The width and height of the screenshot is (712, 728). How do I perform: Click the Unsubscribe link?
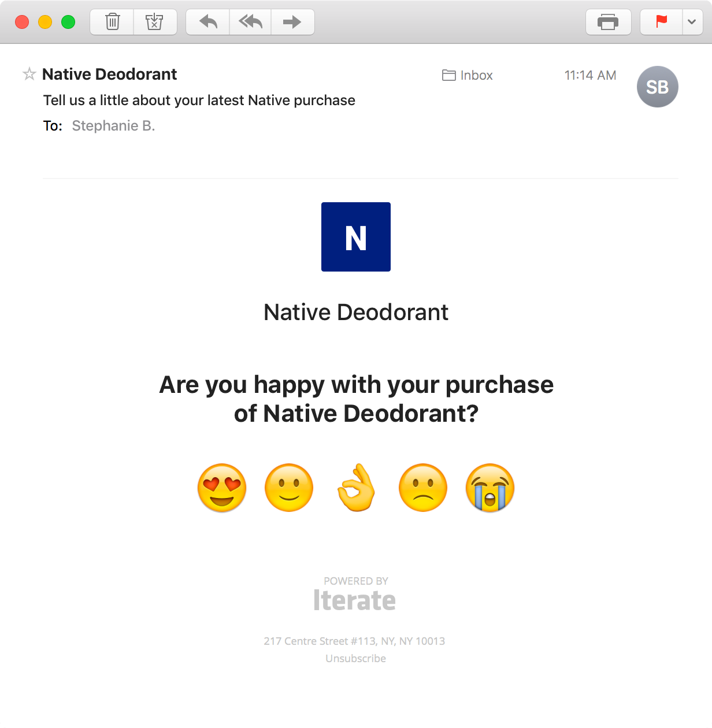356,659
